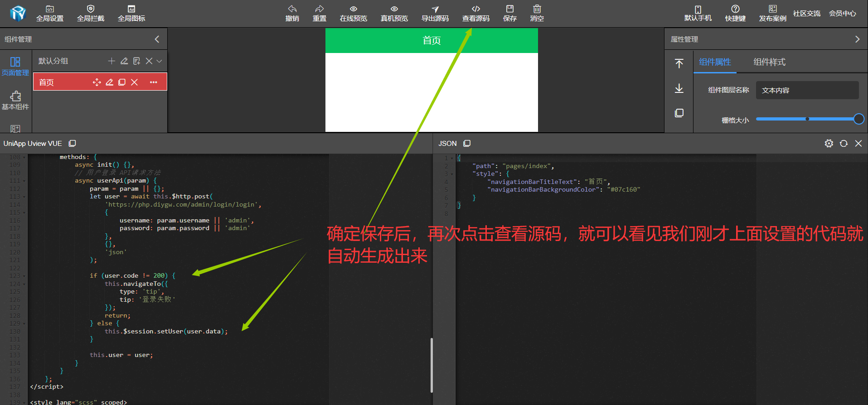
Task: Switch to 组件样式 tab
Action: pos(769,62)
